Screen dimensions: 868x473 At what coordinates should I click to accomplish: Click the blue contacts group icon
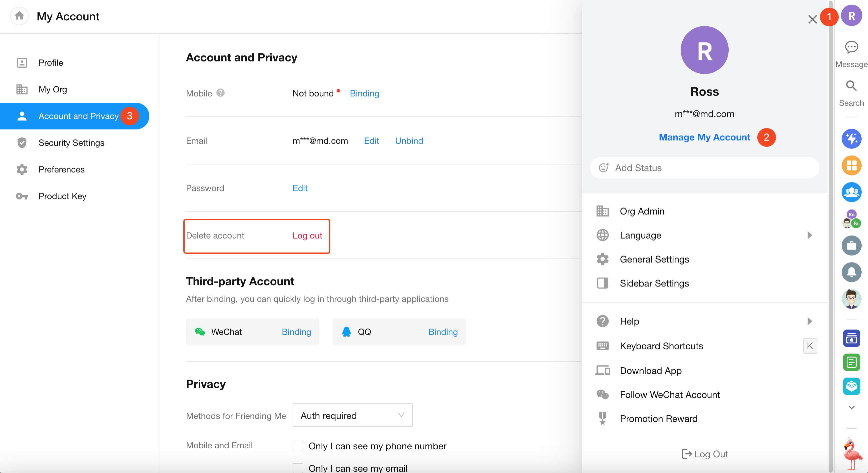pos(851,192)
